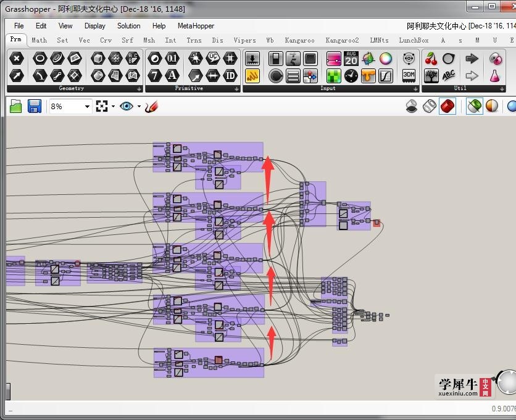Choose the Brep cylinder parameter icon
The height and width of the screenshot is (420, 516).
tap(98, 76)
